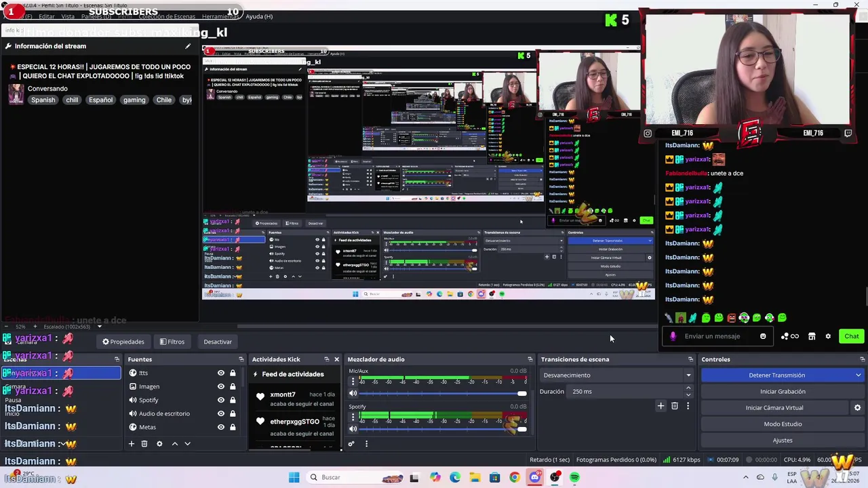Screen dimensions: 868x488
Task: Open advanced audio properties gears icon
Action: (x=351, y=444)
